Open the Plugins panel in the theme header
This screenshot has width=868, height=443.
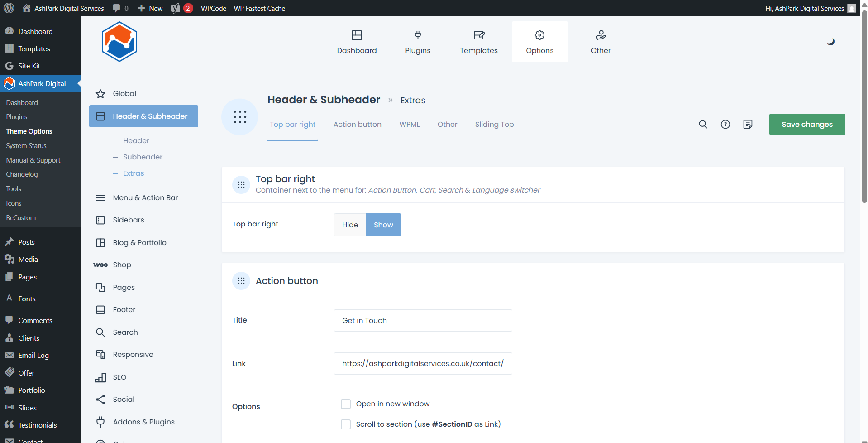[417, 41]
